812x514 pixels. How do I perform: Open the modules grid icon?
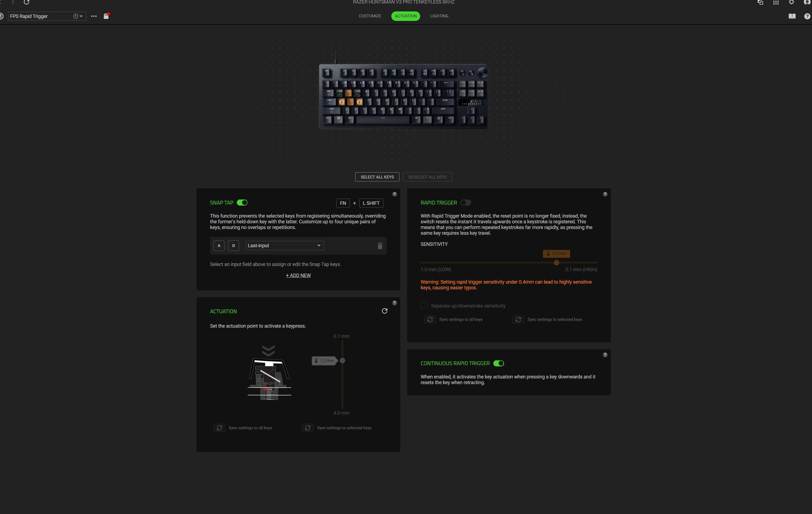point(776,2)
